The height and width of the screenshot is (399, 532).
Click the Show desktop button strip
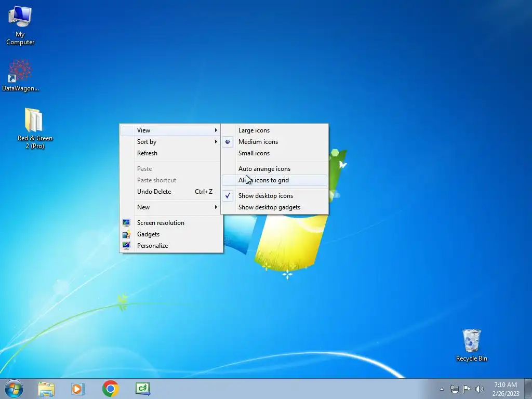[528, 389]
